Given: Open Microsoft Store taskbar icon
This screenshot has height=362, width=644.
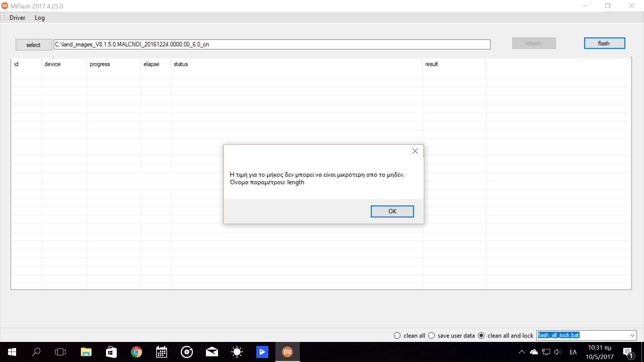Looking at the screenshot, I should pyautogui.click(x=111, y=352).
